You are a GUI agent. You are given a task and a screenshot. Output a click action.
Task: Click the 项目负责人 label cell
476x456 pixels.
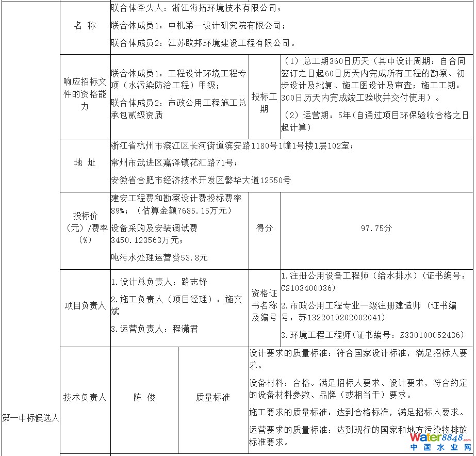(x=85, y=305)
